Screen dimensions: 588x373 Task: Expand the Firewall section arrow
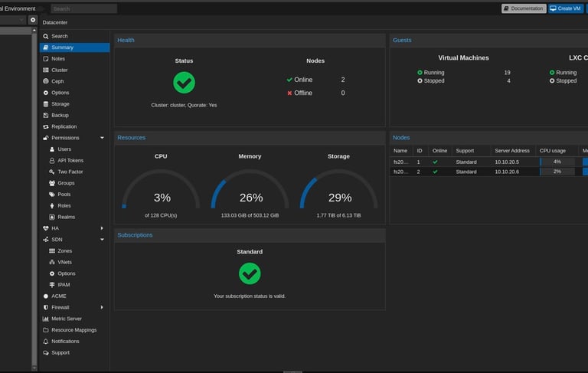pos(102,307)
